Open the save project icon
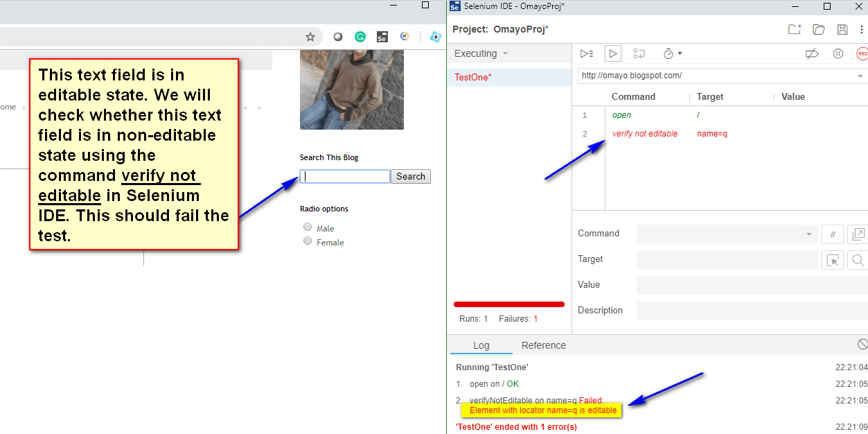Image resolution: width=868 pixels, height=434 pixels. point(842,29)
